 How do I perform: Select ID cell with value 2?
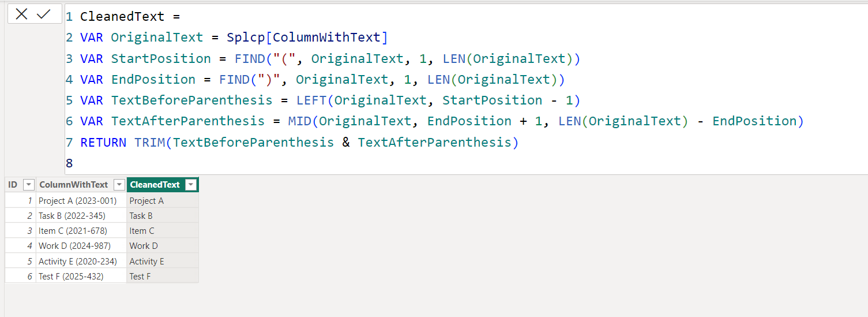[21, 215]
